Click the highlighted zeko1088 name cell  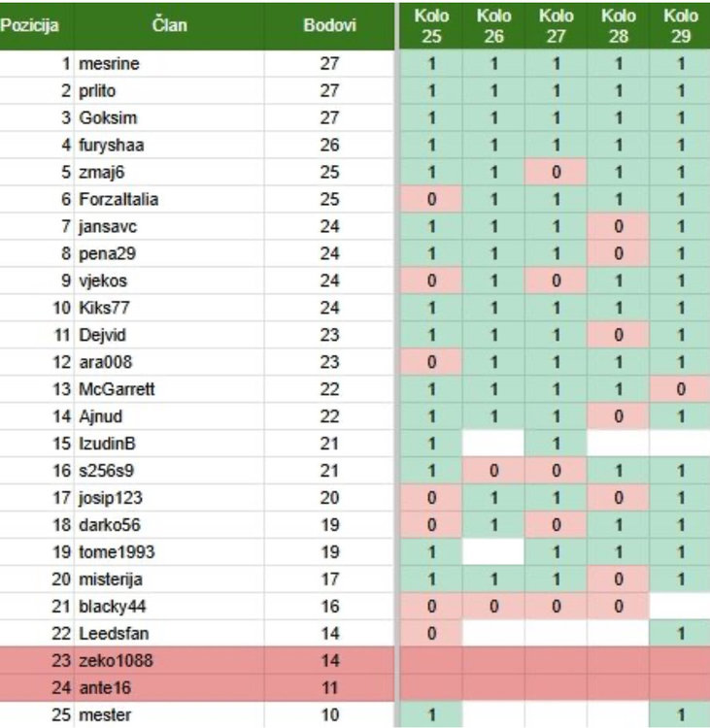(x=118, y=661)
